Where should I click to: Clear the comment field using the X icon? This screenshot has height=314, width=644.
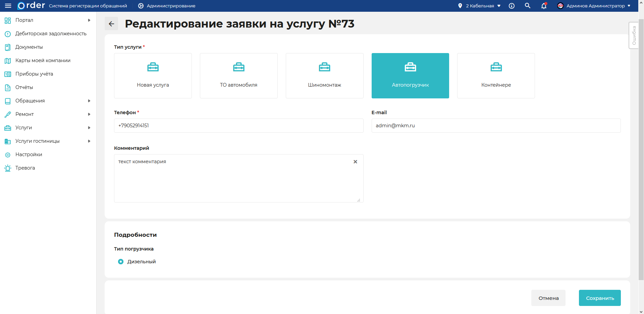(x=356, y=162)
